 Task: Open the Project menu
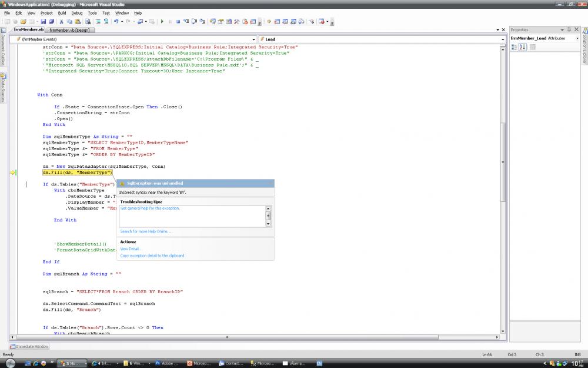[x=46, y=13]
